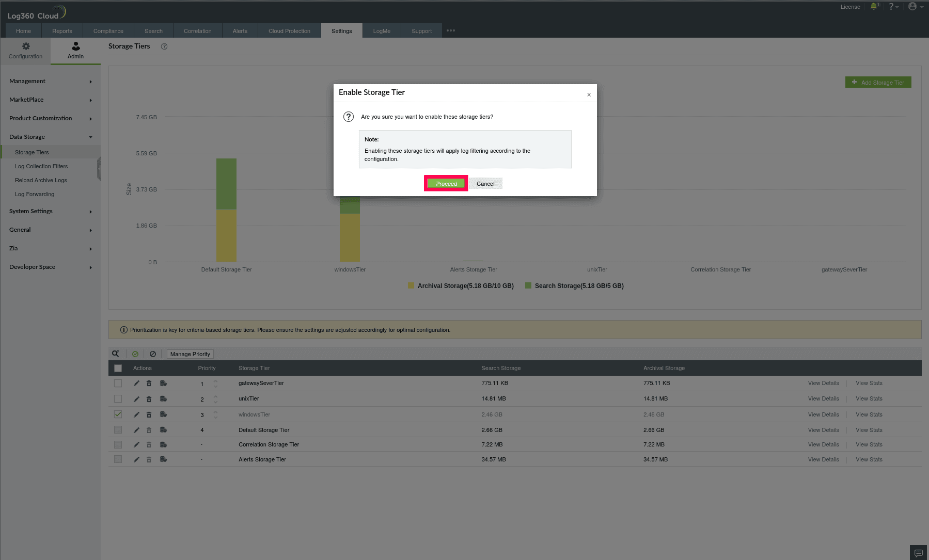Select all rows with the header checkbox
The height and width of the screenshot is (560, 929).
point(118,368)
